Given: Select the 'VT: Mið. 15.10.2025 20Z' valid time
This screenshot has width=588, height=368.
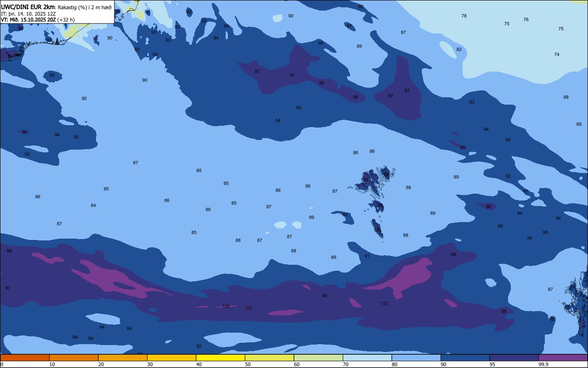Looking at the screenshot, I should coord(28,20).
